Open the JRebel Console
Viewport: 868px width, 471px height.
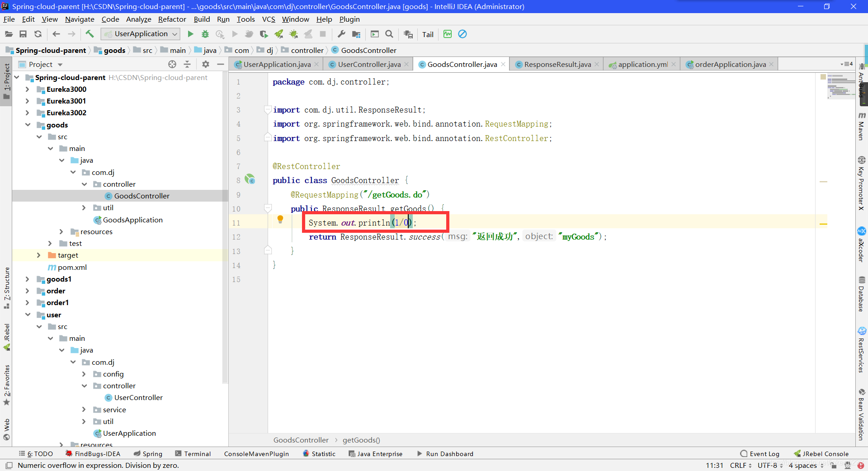[x=821, y=454]
